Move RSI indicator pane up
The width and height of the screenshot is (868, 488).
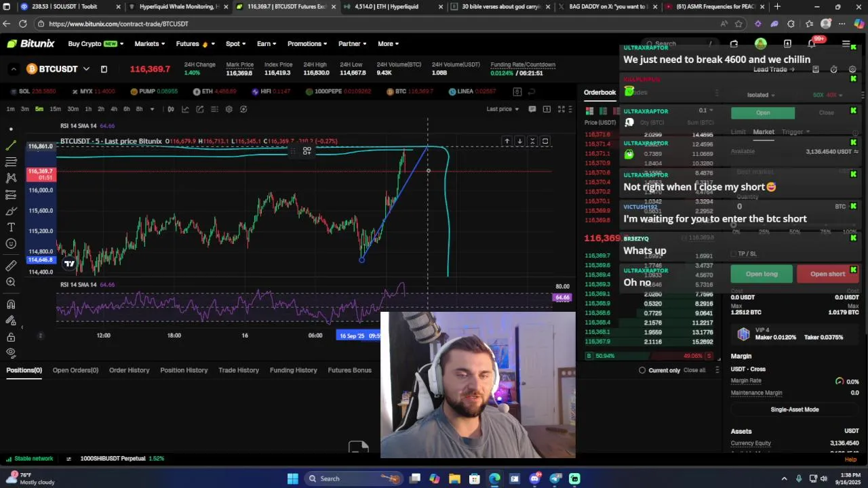pos(507,141)
